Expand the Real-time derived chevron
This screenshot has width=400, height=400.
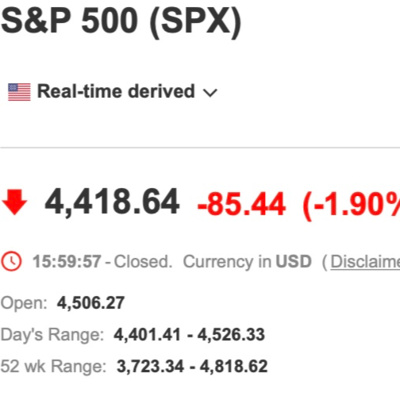[x=210, y=92]
